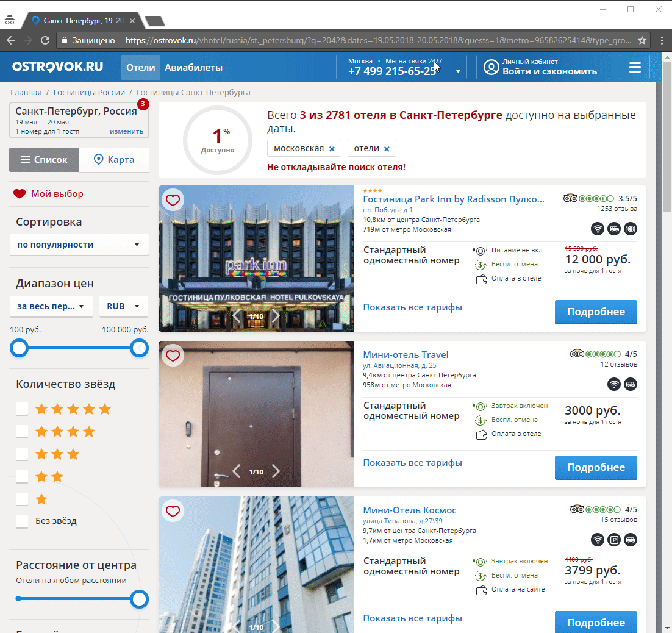Click the distance from center slider handle
The image size is (672, 633).
139,599
